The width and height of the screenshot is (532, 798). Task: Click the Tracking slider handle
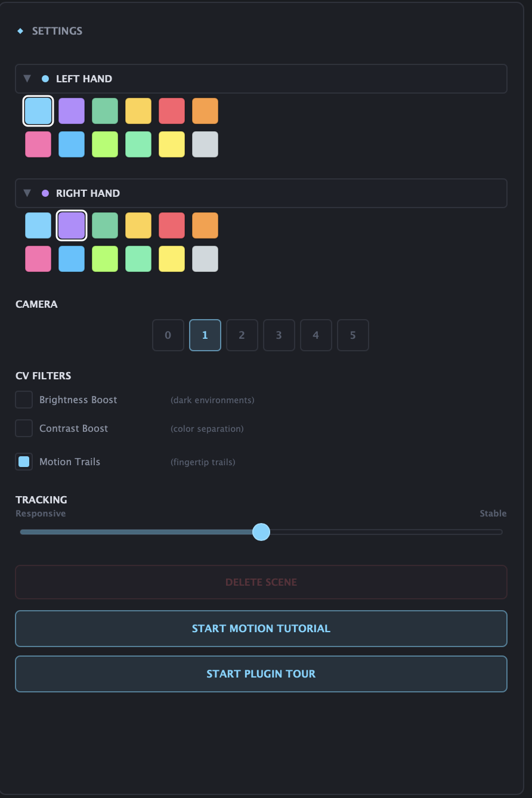coord(261,532)
